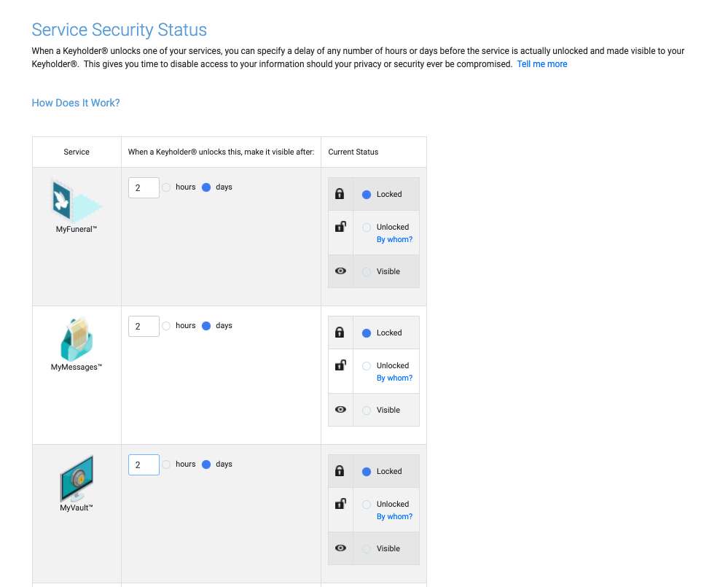This screenshot has height=587, width=728.
Task: Click the open padlock icon for MyMessages
Action: click(x=340, y=365)
